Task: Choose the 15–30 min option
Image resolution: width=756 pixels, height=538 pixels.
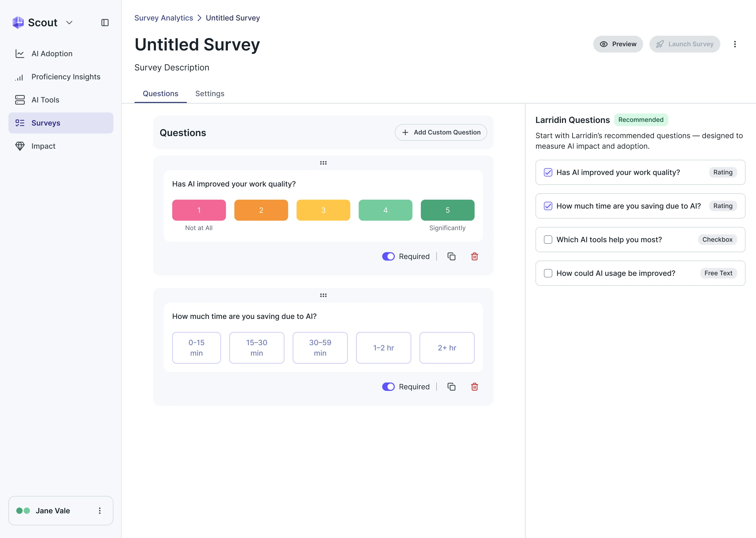Action: (256, 348)
